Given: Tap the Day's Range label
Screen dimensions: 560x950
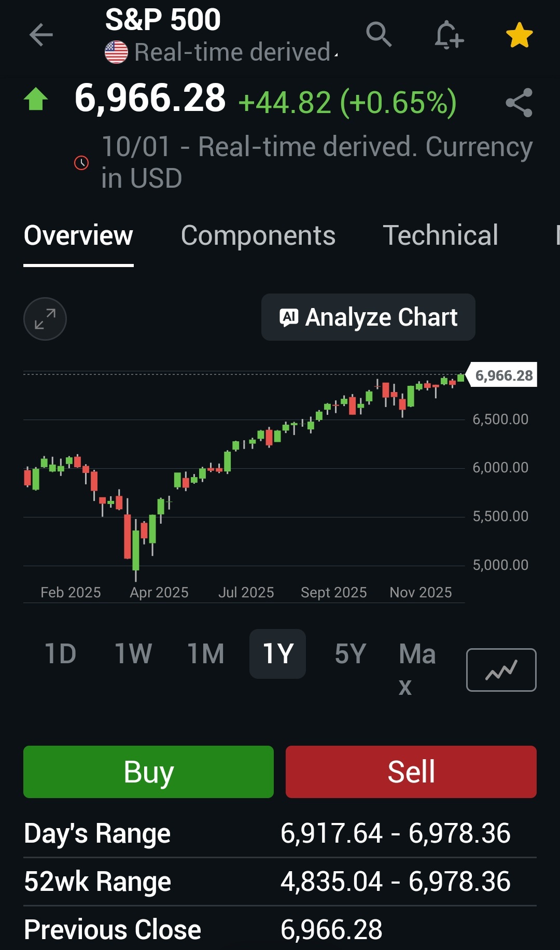Looking at the screenshot, I should pyautogui.click(x=97, y=834).
